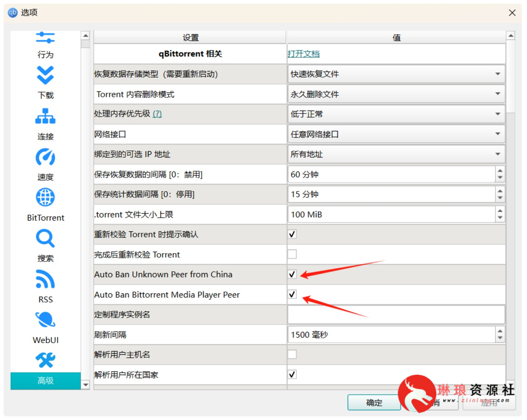Open the 快速恢复文件 dropdown

pyautogui.click(x=396, y=74)
